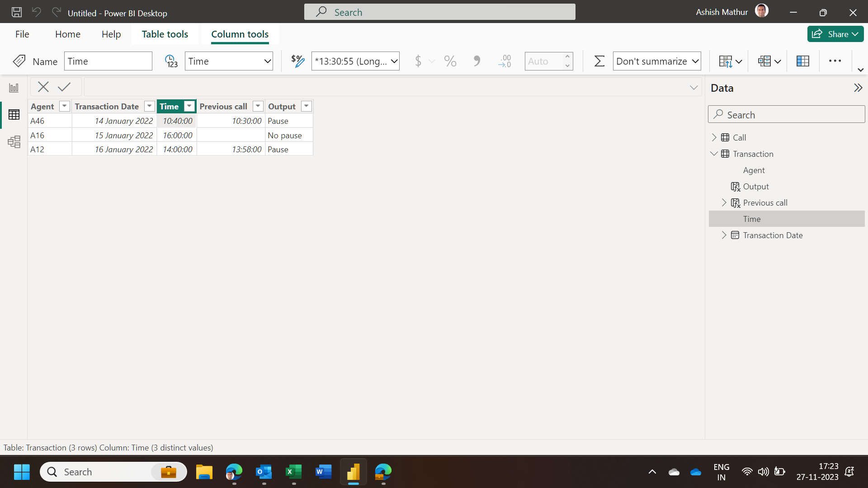Screen dimensions: 868x488
Task: Collapse the Data pane with double chevron
Action: coord(858,88)
